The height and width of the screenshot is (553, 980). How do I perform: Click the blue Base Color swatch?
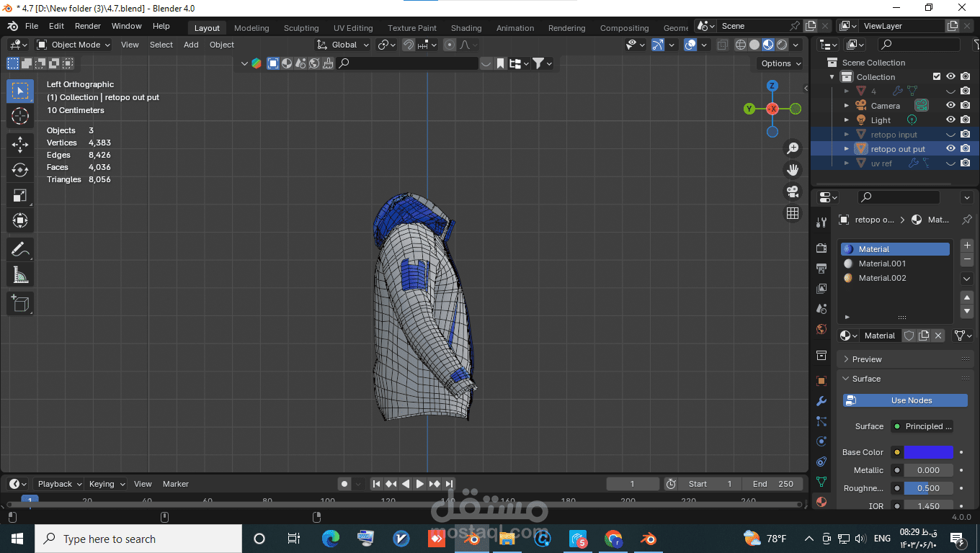[x=928, y=452]
